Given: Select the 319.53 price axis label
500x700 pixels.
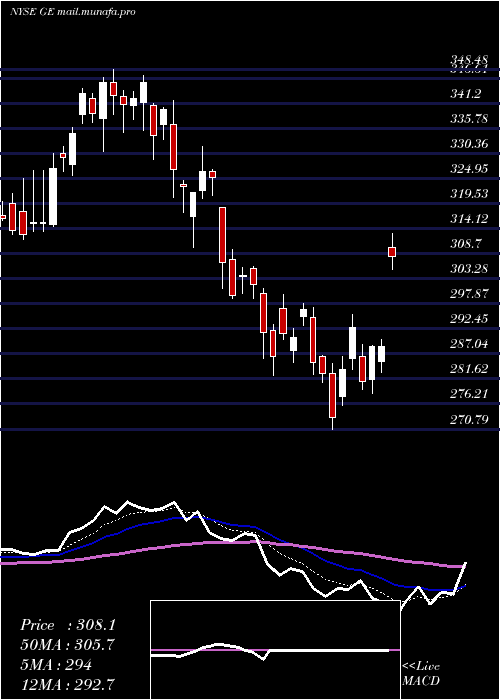Looking at the screenshot, I should click(469, 194).
